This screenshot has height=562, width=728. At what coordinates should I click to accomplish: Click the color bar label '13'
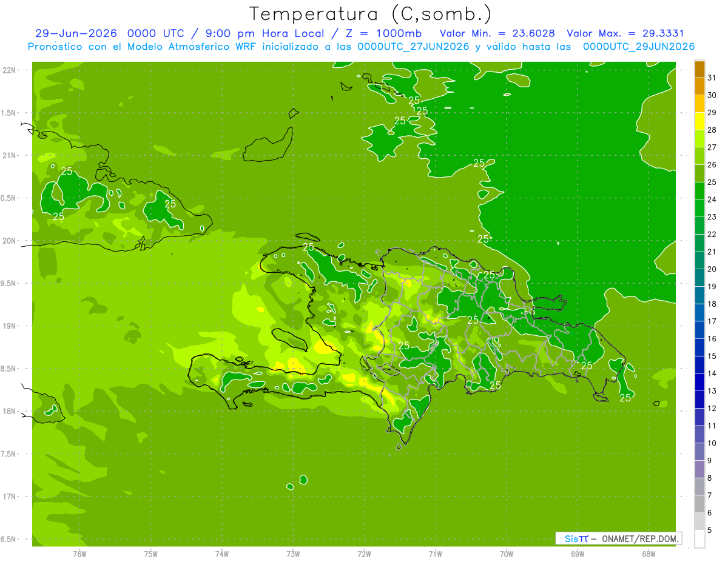712,391
